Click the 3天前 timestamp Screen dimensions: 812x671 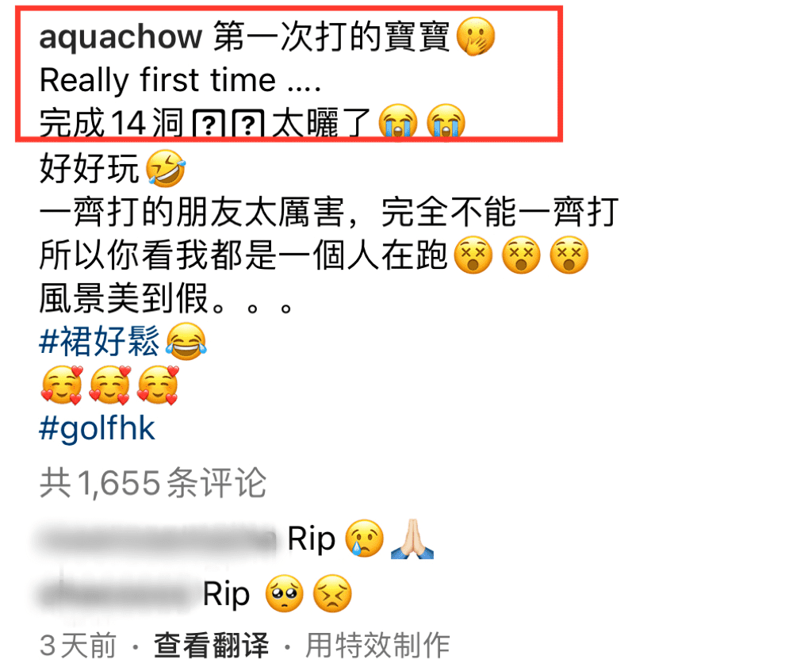click(x=78, y=645)
